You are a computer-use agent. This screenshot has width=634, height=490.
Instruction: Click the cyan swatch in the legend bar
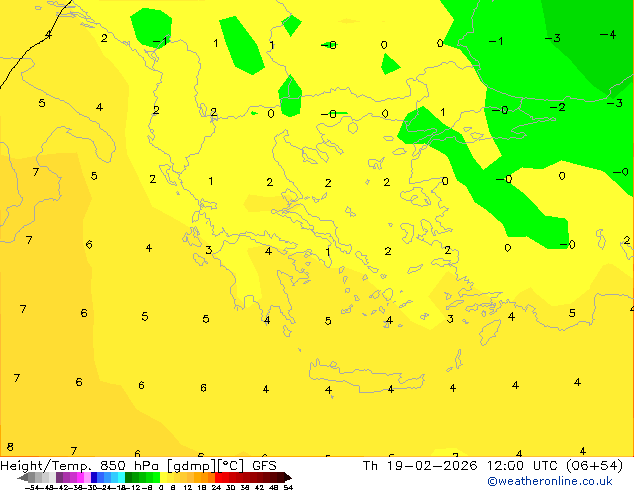[121, 477]
